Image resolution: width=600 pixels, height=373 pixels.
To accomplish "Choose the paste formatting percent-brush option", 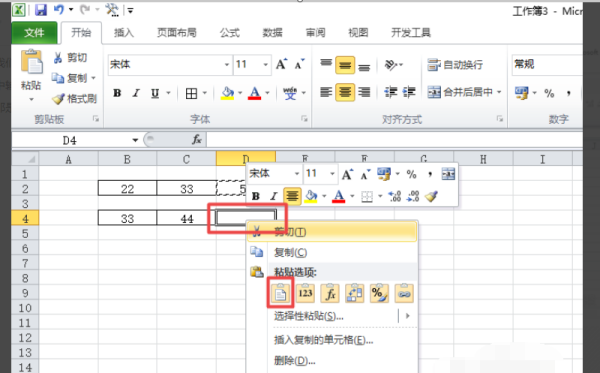I will coord(379,293).
